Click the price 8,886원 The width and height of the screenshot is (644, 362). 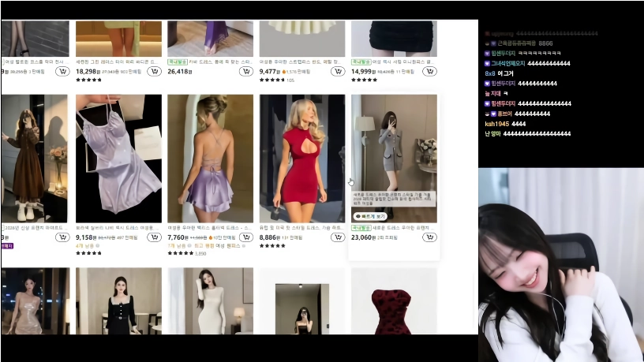270,237
